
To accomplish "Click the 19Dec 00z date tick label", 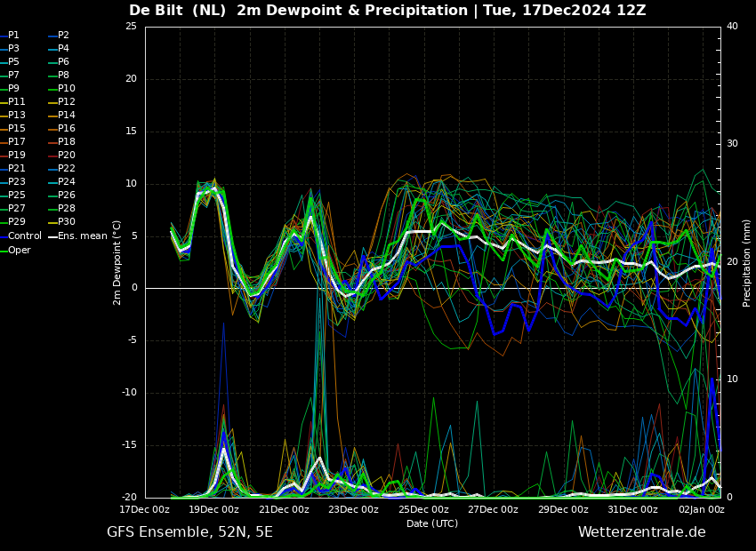I will point(214,509).
